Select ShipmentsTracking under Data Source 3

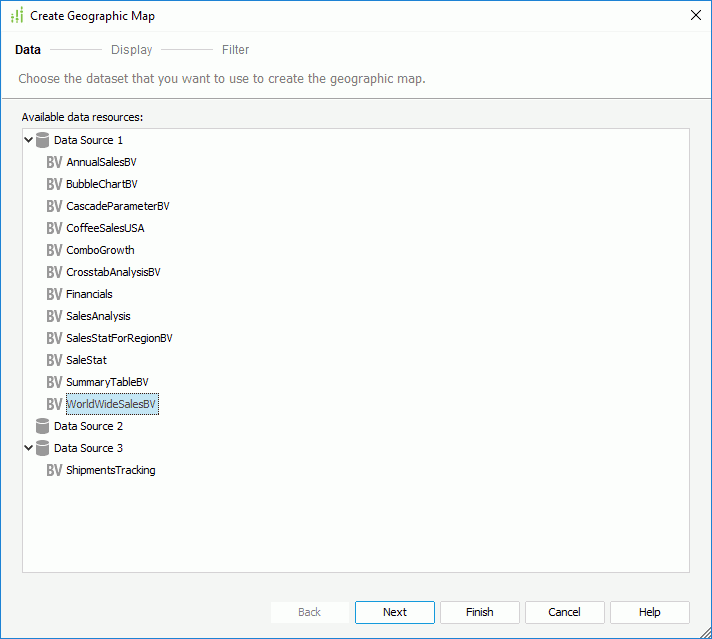click(x=111, y=470)
